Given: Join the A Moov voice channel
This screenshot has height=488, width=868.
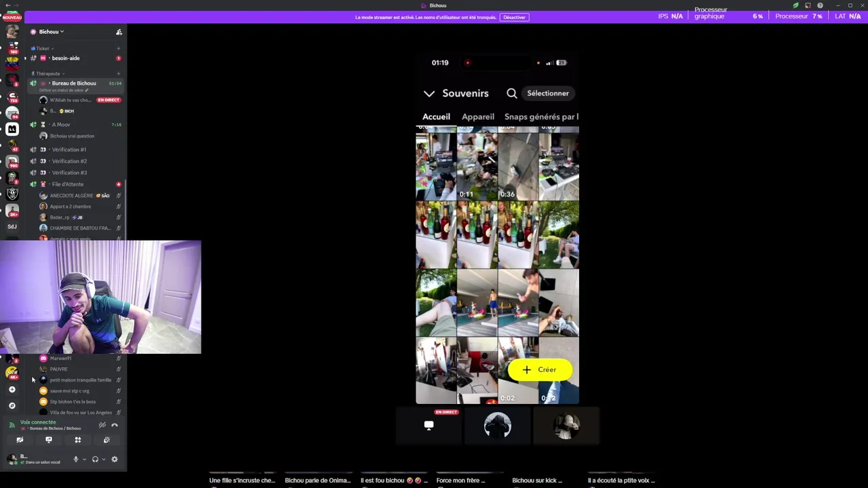Looking at the screenshot, I should click(75, 125).
